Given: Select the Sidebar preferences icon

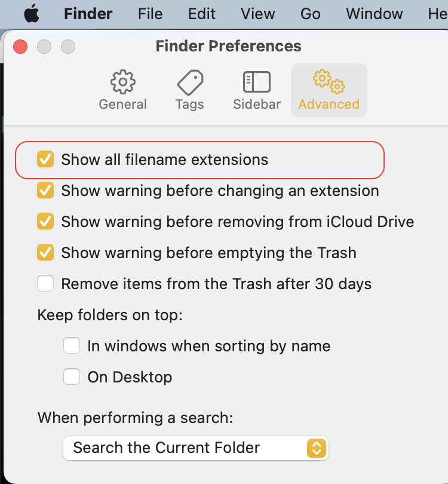Looking at the screenshot, I should click(x=256, y=82).
